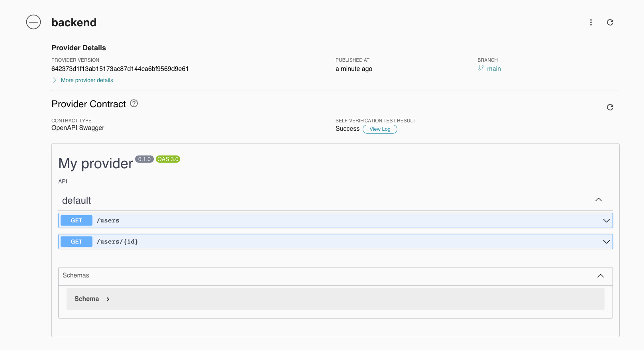
Task: Click the Schemas header label
Action: pos(76,275)
